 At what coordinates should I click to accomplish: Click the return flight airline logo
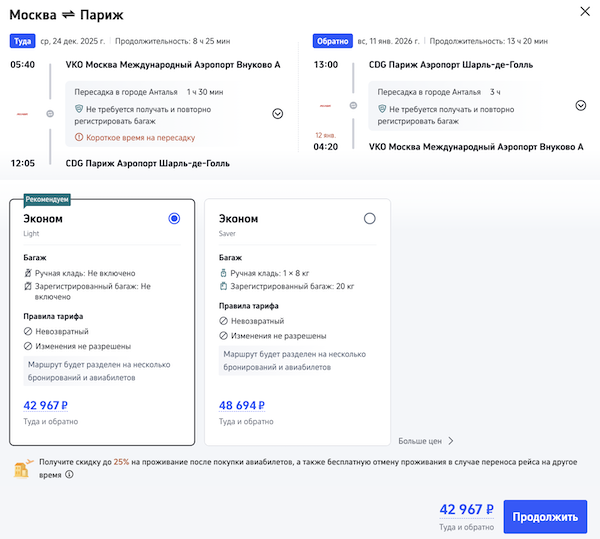(325, 105)
